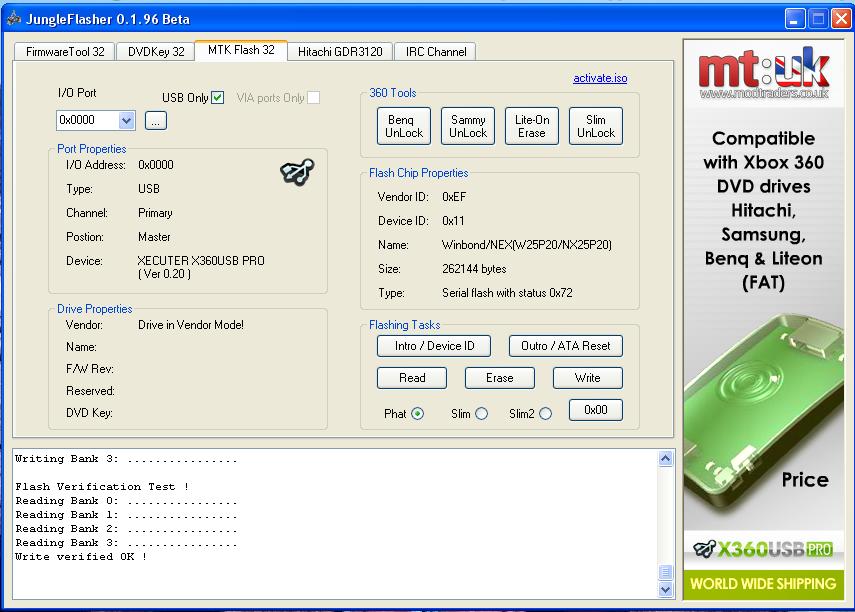Click the Outro / ATA Reset button
This screenshot has width=855, height=612.
(565, 346)
